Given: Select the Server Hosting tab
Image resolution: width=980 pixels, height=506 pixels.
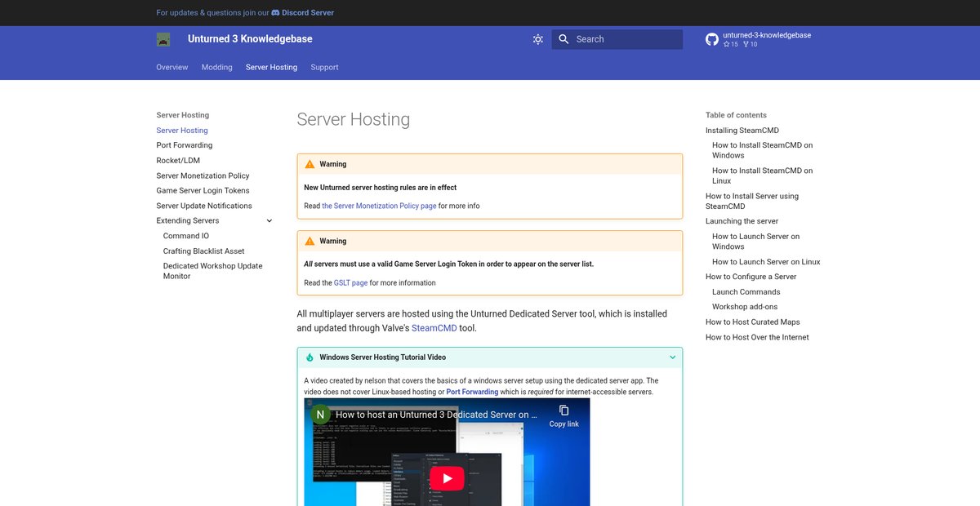Looking at the screenshot, I should pyautogui.click(x=271, y=67).
